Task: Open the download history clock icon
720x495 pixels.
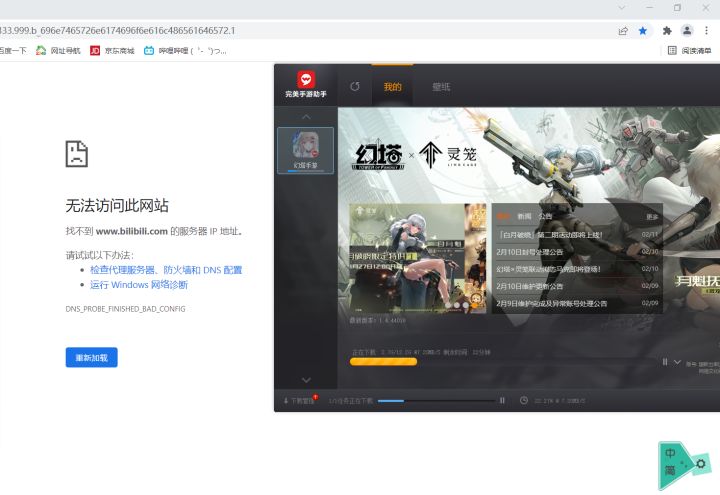Action: point(523,400)
